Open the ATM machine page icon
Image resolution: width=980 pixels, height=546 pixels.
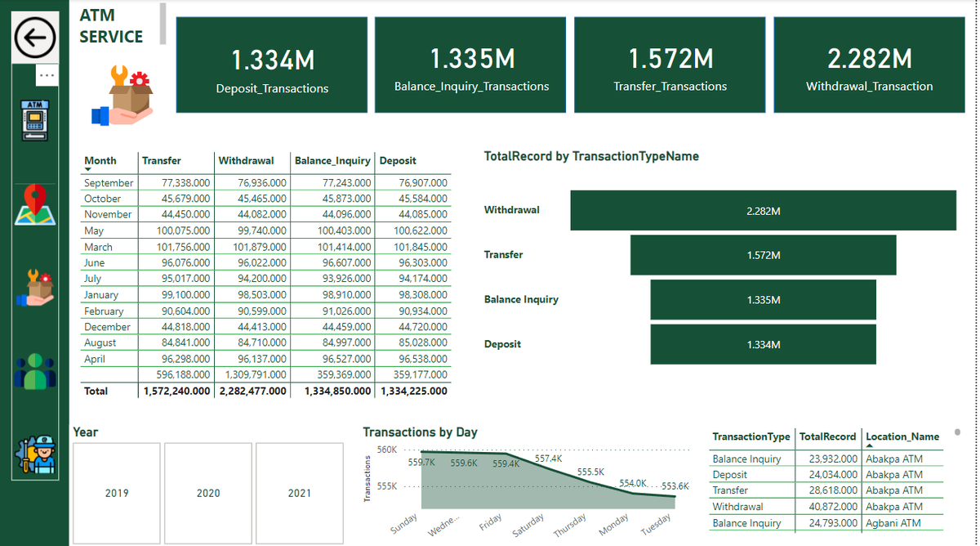pos(35,121)
